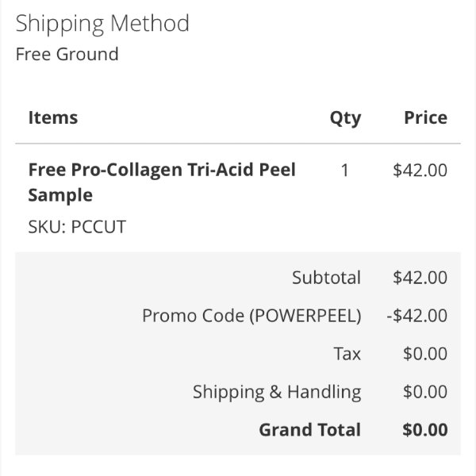Click the Price column header
Image resolution: width=476 pixels, height=476 pixels.
(x=425, y=117)
